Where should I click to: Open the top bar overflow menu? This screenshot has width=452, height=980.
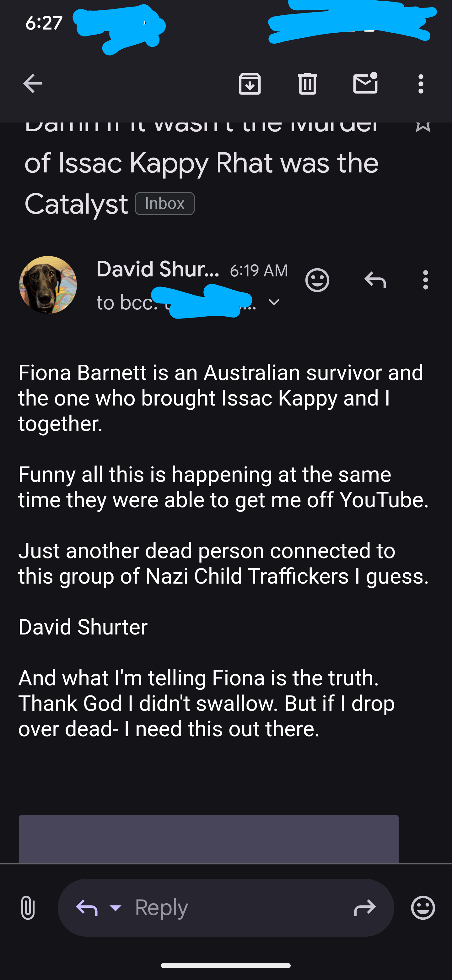click(x=420, y=84)
